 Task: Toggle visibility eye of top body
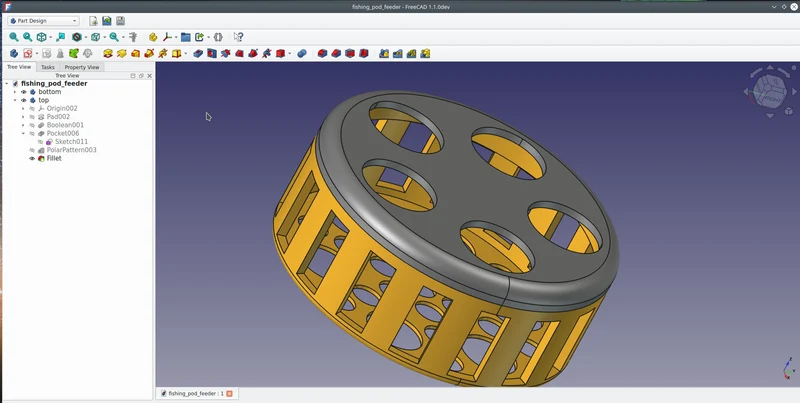tap(23, 100)
